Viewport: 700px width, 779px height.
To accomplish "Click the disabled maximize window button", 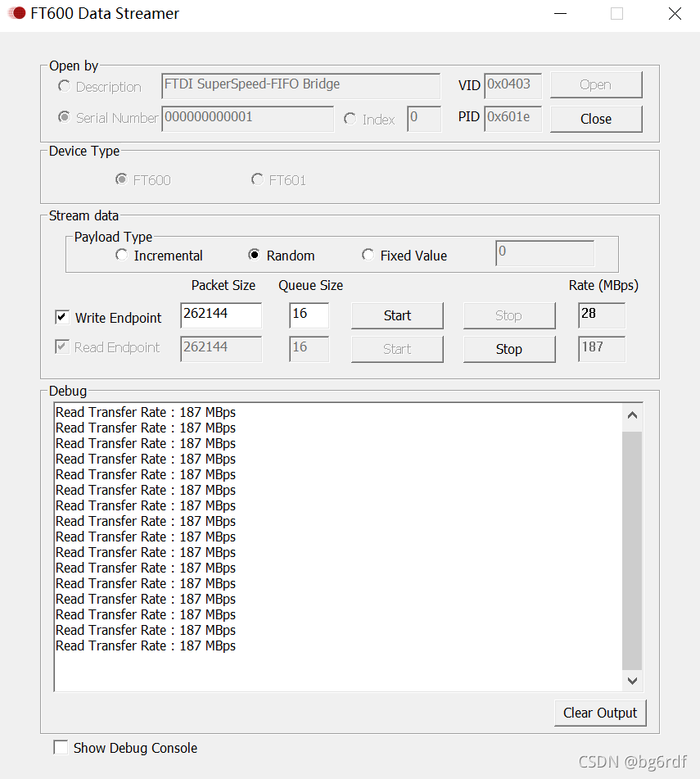I will (x=616, y=13).
